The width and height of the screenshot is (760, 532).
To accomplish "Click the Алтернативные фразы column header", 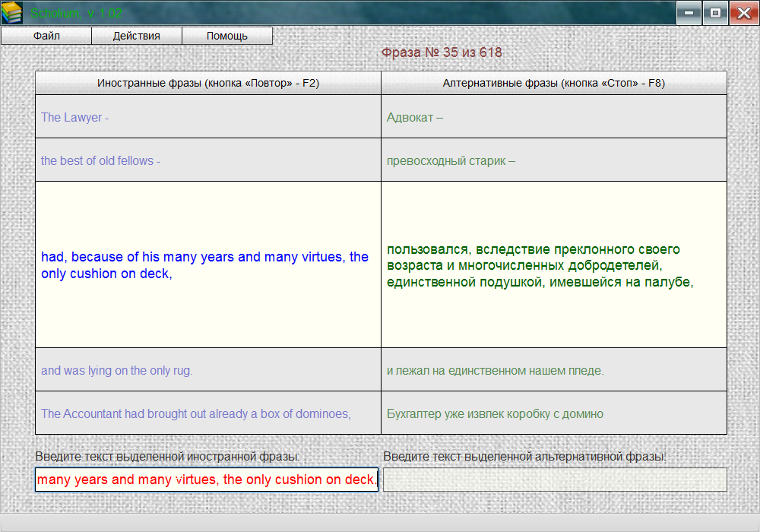I will 553,83.
